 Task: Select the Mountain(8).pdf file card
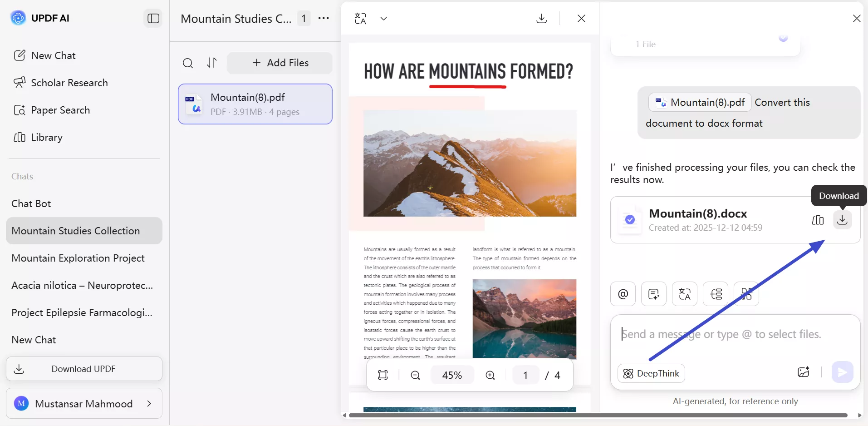point(255,104)
